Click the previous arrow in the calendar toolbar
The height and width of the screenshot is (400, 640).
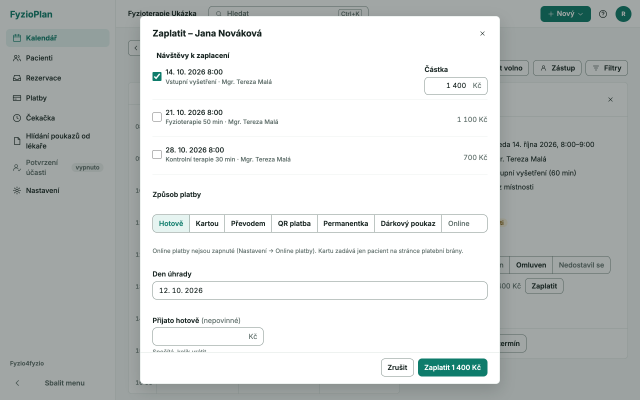pos(136,48)
